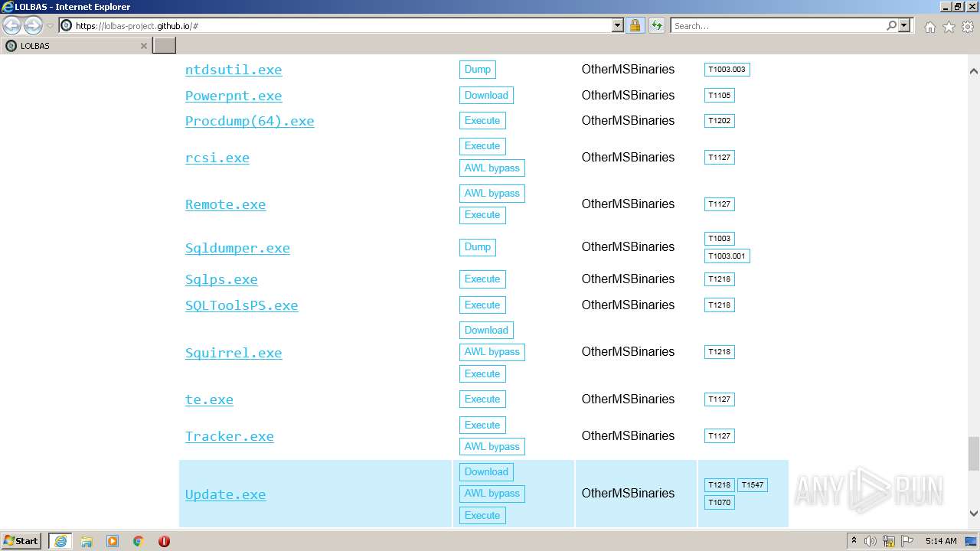Open the Tools gear icon
This screenshot has height=551, width=980.
point(968,27)
